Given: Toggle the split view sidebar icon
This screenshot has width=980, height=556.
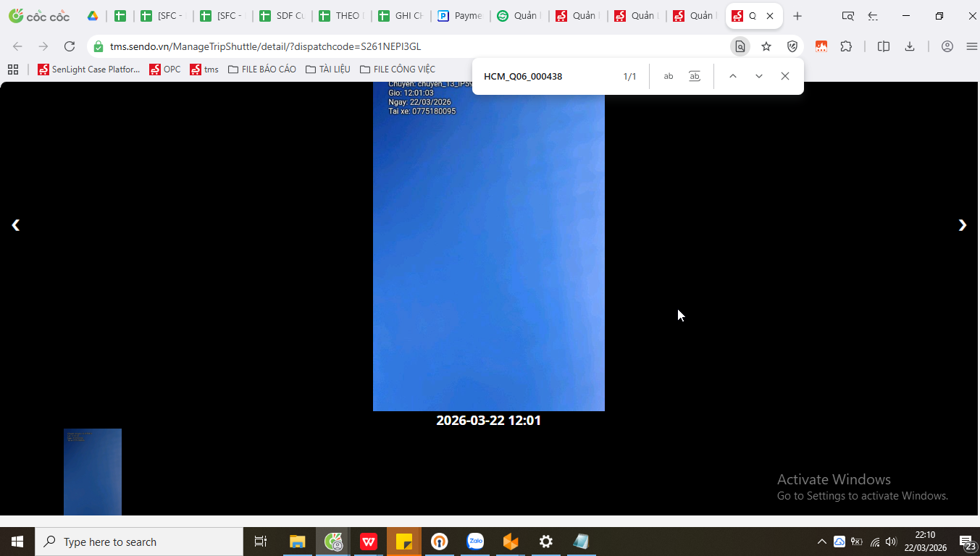Looking at the screenshot, I should coord(884,46).
